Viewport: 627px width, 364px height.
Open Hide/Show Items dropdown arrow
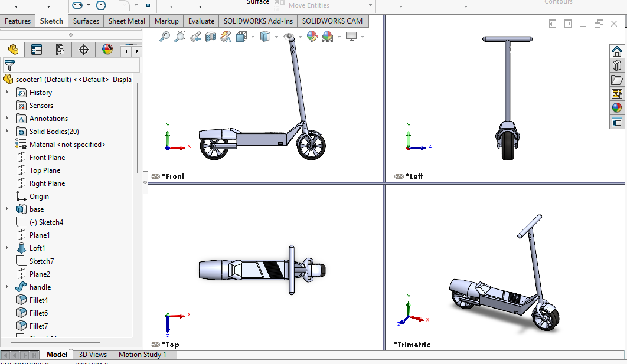click(x=300, y=37)
